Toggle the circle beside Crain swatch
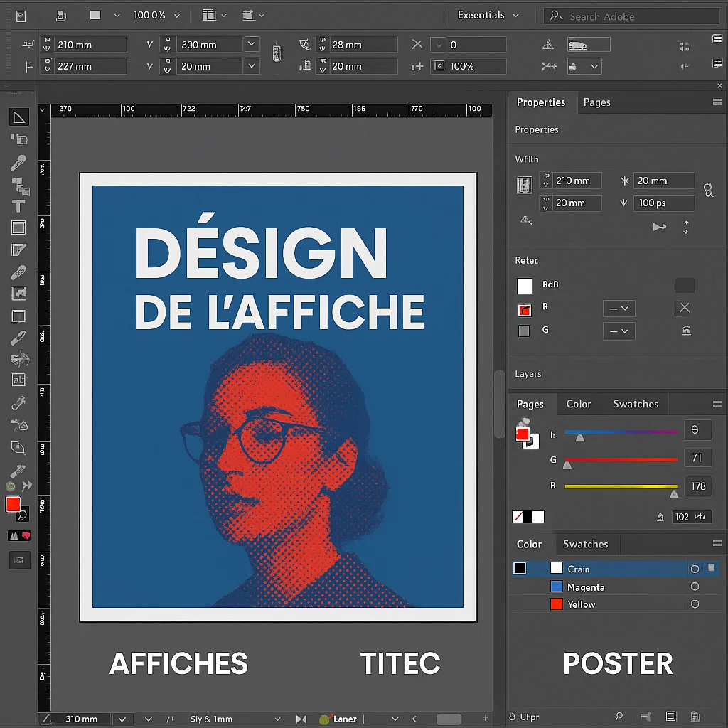The height and width of the screenshot is (728, 728). tap(695, 569)
